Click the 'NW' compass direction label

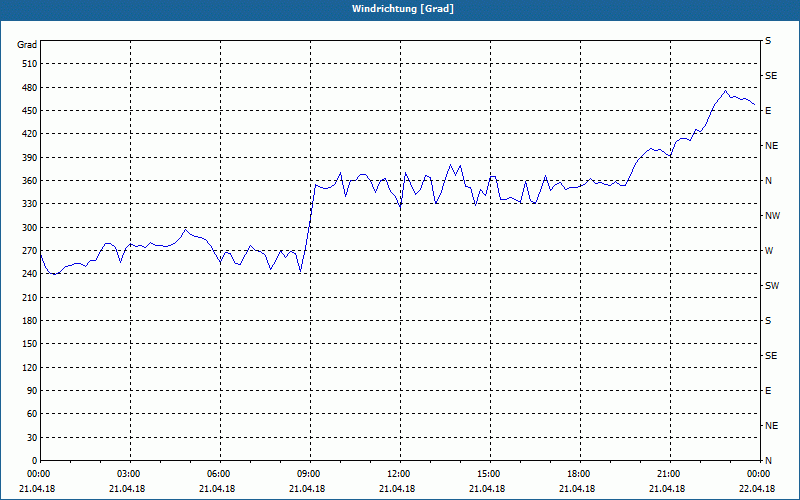[x=772, y=216]
